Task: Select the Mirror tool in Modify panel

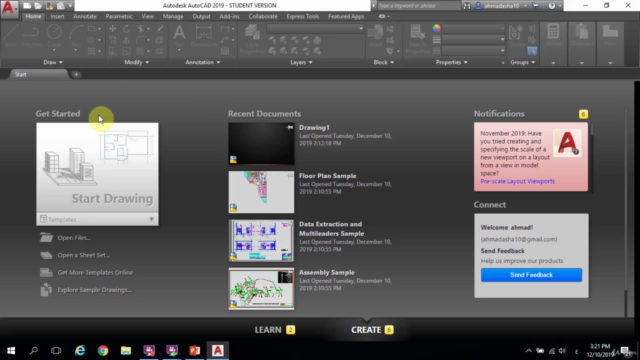Action: pos(127,40)
